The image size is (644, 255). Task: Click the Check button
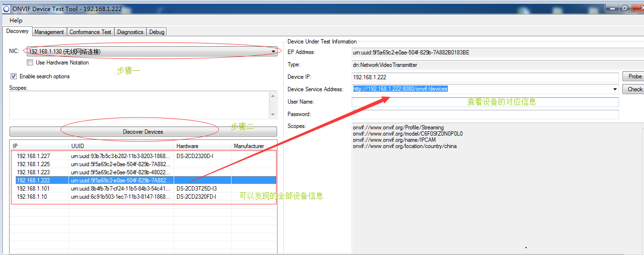634,89
